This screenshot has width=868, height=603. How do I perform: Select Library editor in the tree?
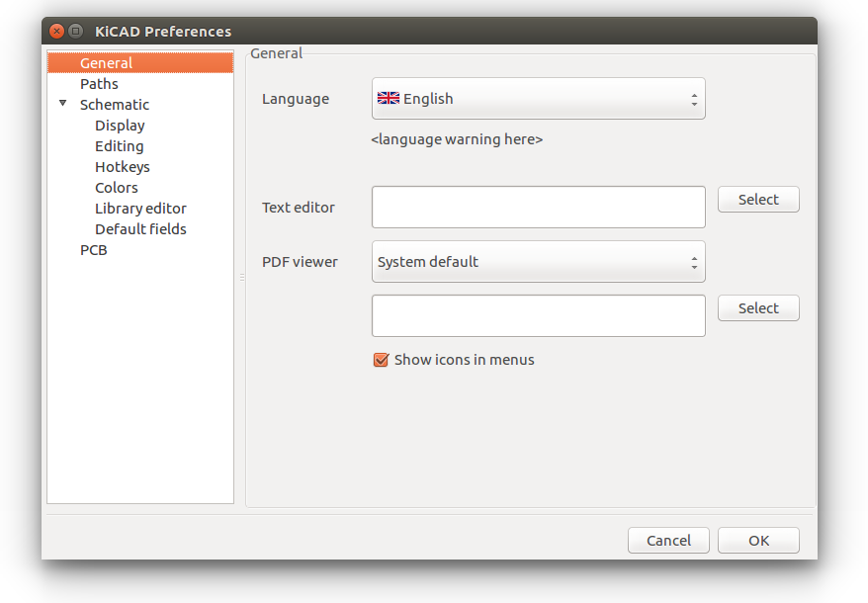pyautogui.click(x=140, y=209)
